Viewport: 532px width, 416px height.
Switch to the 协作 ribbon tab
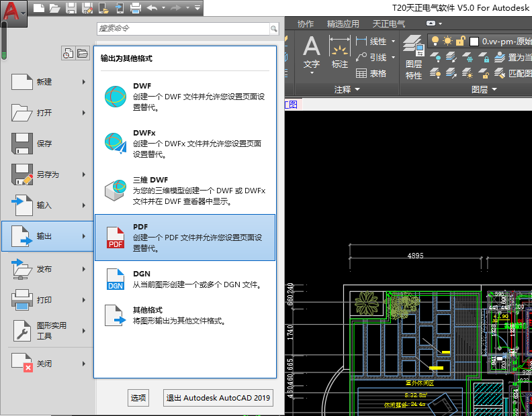tap(306, 23)
